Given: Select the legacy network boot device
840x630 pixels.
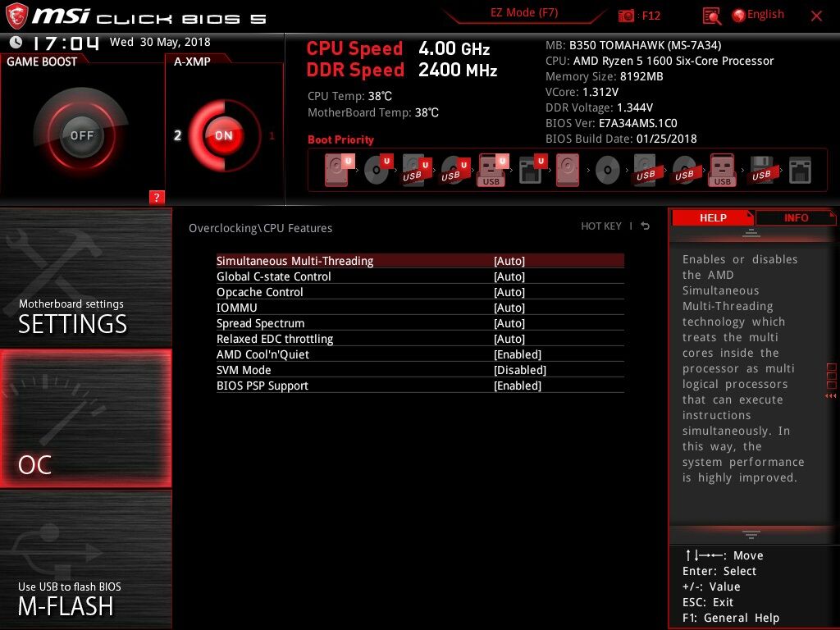Looking at the screenshot, I should point(800,171).
